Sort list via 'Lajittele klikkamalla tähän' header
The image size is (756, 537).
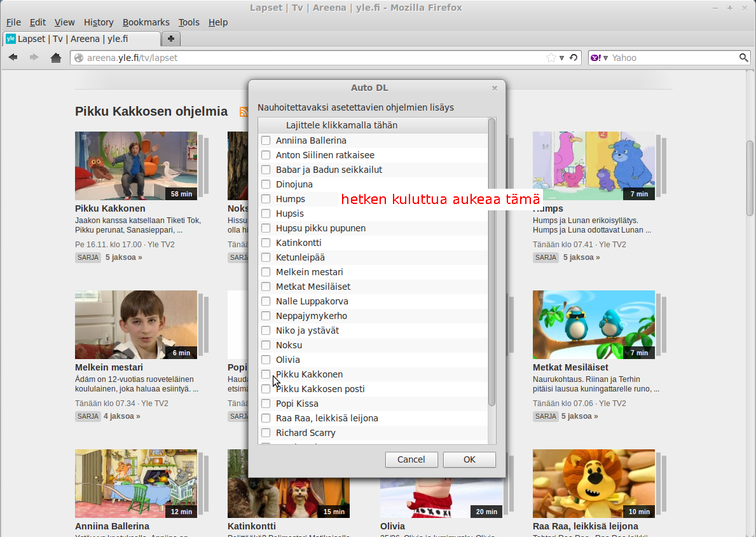[x=341, y=125]
